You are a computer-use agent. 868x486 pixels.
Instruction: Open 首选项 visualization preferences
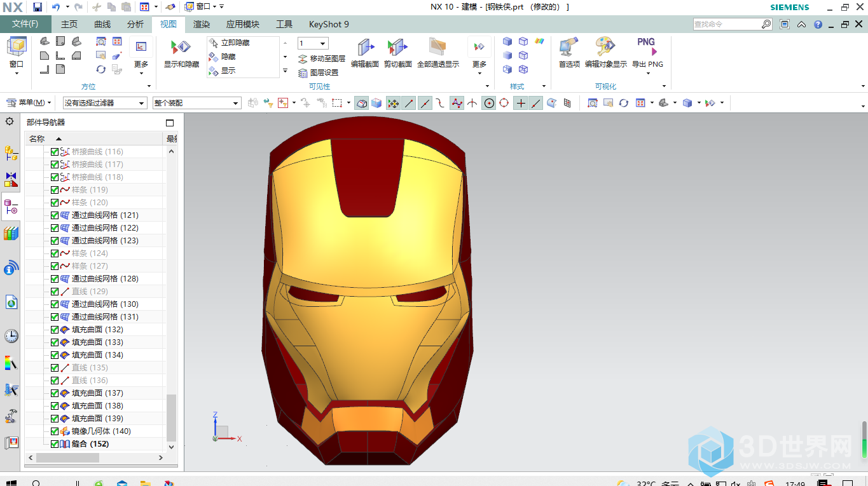tap(569, 53)
